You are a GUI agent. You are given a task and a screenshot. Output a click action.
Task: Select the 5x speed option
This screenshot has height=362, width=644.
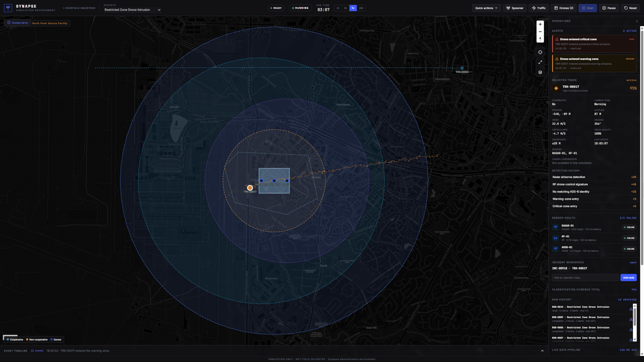click(353, 8)
